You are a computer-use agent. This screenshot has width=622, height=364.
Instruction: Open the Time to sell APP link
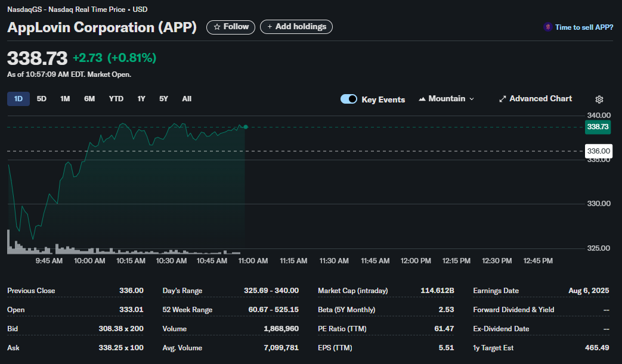coord(584,27)
